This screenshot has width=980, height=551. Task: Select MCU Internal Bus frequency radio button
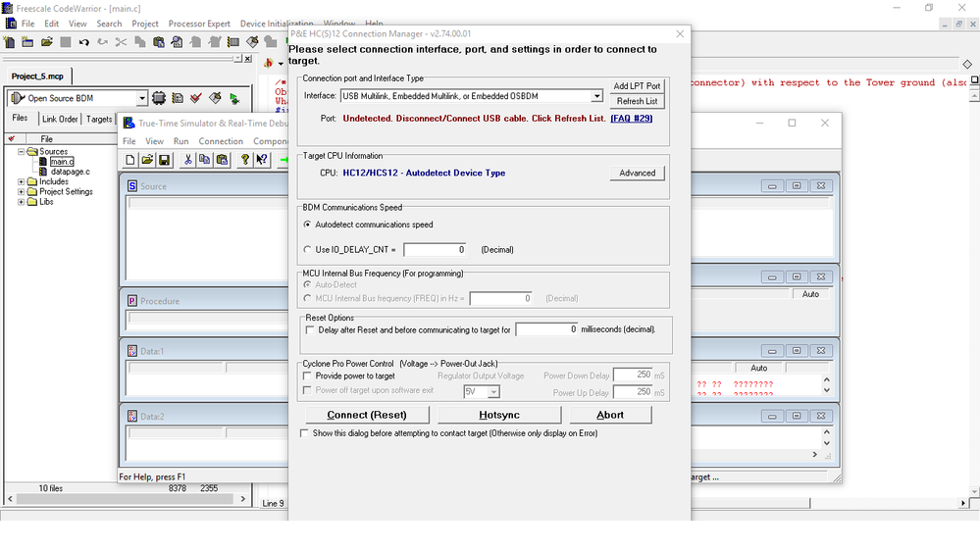coord(307,299)
